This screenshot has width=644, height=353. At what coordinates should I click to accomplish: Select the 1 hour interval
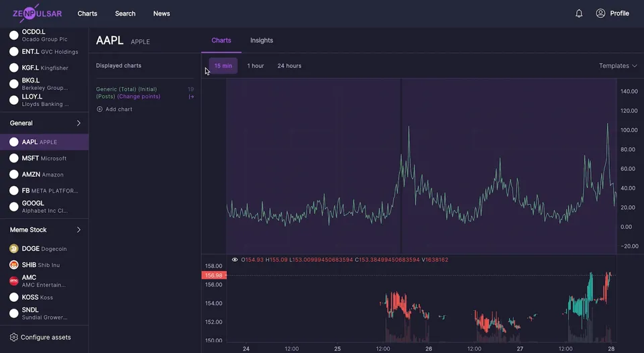(256, 66)
